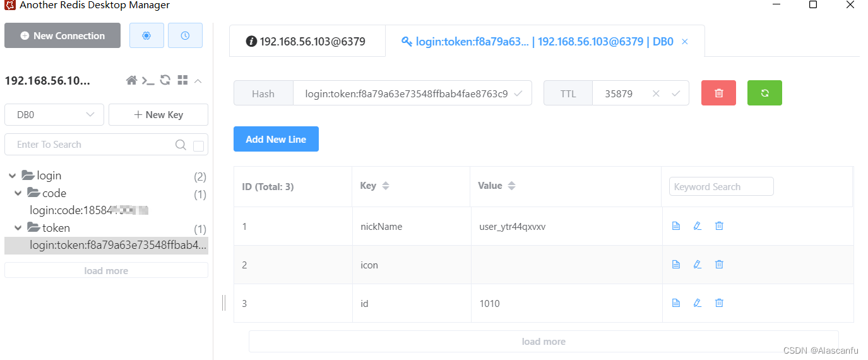Click the Keyword Search field

click(x=722, y=187)
